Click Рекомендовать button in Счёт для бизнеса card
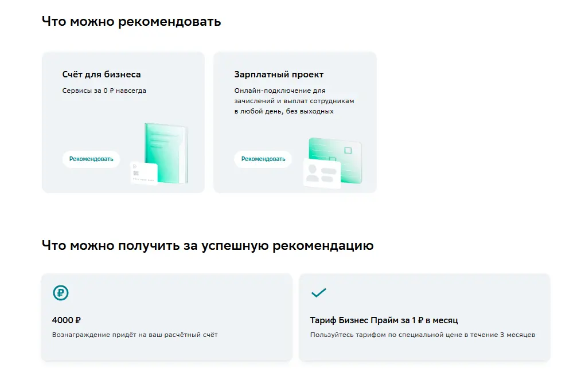This screenshot has width=585, height=392. tap(91, 159)
